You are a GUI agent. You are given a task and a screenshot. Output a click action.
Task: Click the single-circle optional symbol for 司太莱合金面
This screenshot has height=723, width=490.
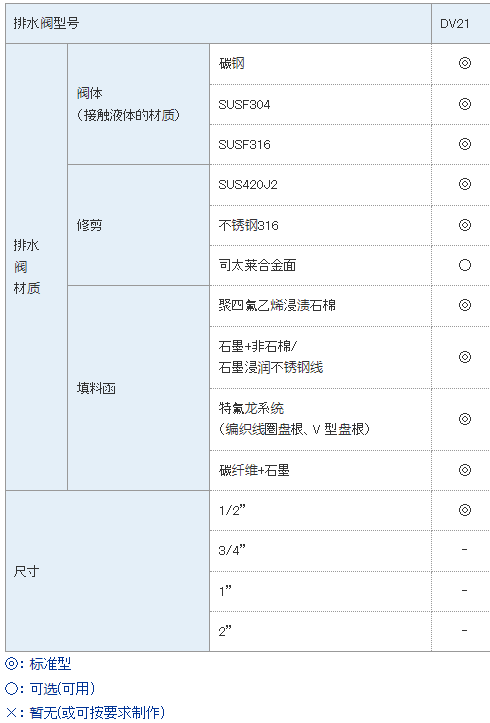465,265
